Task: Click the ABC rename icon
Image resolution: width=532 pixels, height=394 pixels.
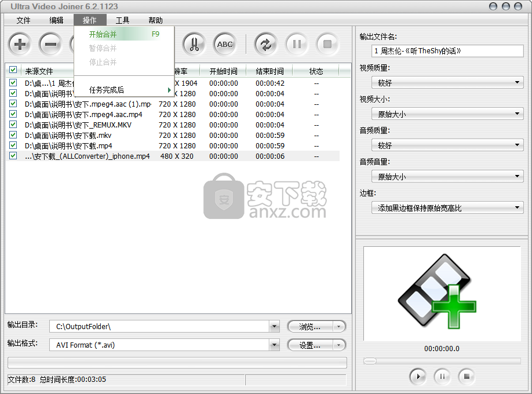Action: tap(225, 44)
